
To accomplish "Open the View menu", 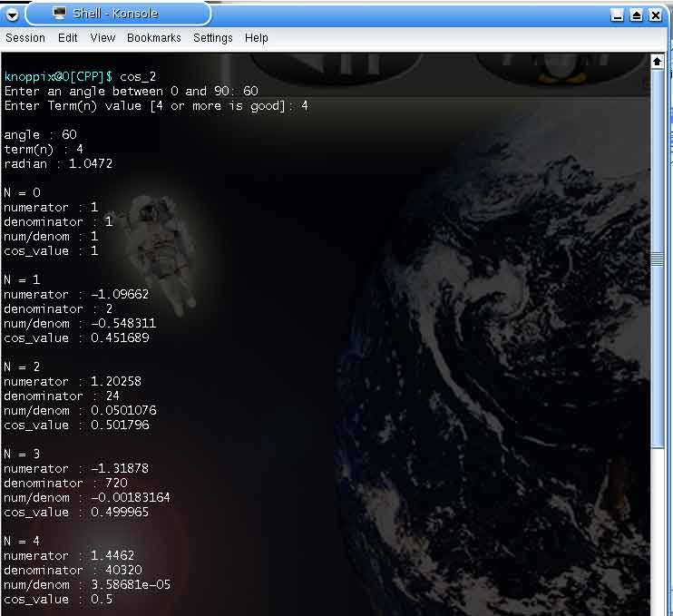I will pyautogui.click(x=102, y=38).
